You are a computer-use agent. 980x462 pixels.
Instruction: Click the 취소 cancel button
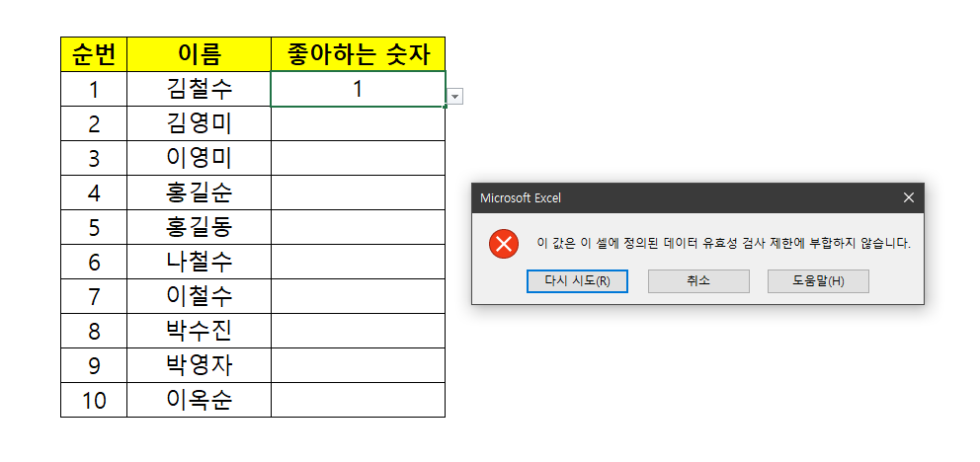click(x=698, y=281)
